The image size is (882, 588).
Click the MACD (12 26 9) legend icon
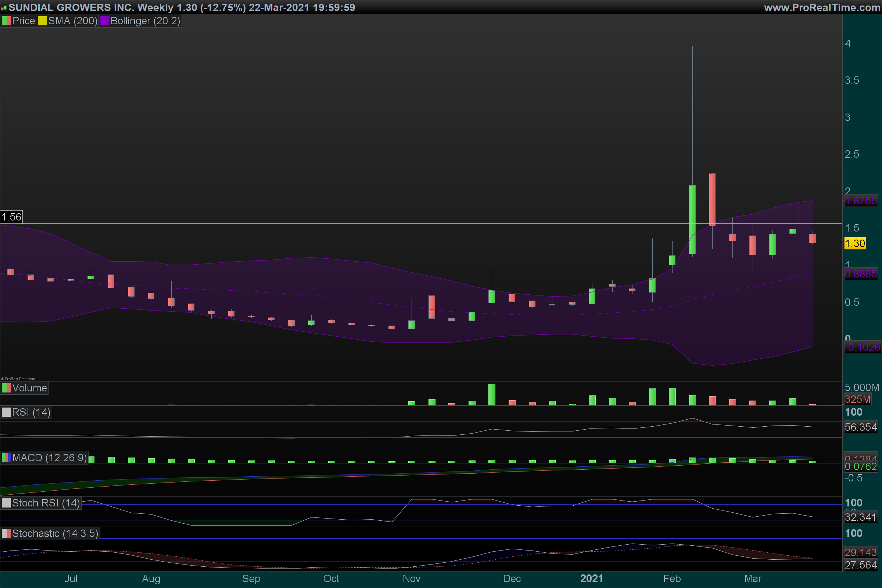[6, 458]
